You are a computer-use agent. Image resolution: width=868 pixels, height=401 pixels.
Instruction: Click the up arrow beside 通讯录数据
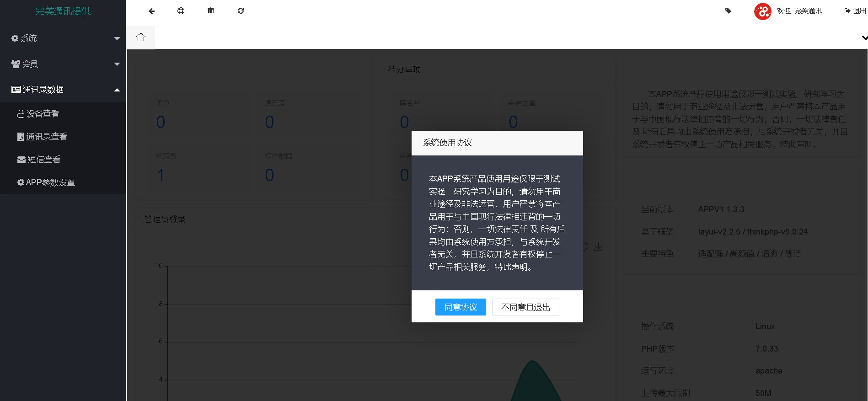117,90
